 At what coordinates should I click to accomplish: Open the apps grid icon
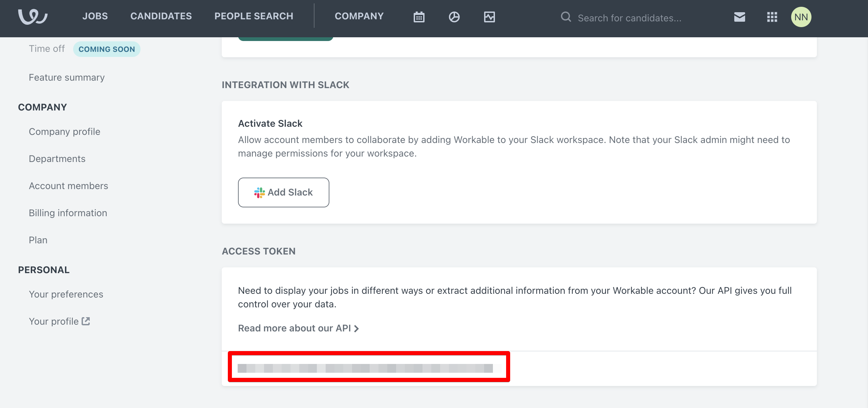[772, 17]
